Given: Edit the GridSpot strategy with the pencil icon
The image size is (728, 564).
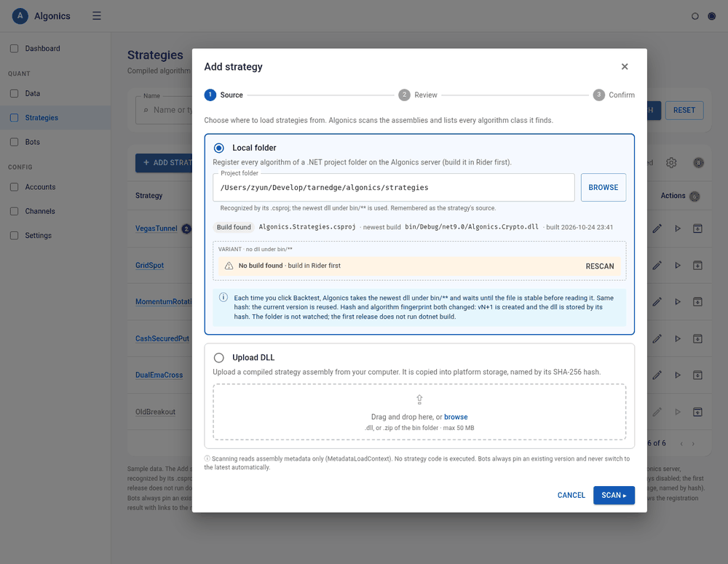Looking at the screenshot, I should point(657,266).
